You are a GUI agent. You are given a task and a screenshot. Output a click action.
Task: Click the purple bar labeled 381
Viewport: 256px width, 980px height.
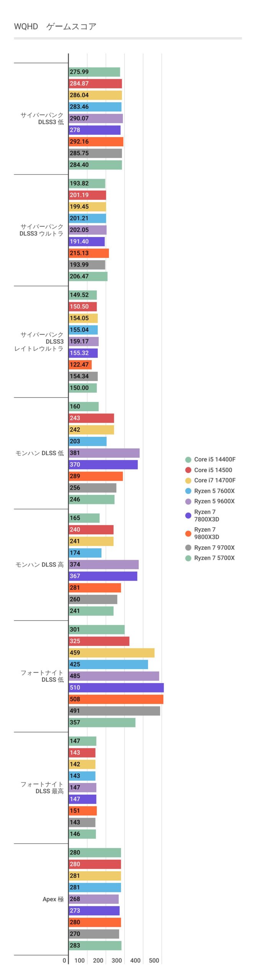click(x=104, y=453)
